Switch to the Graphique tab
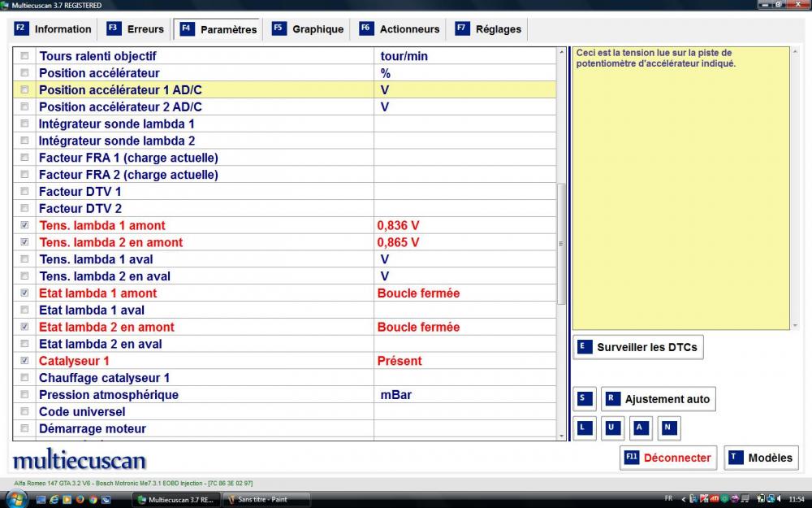The image size is (812, 508). pyautogui.click(x=308, y=29)
